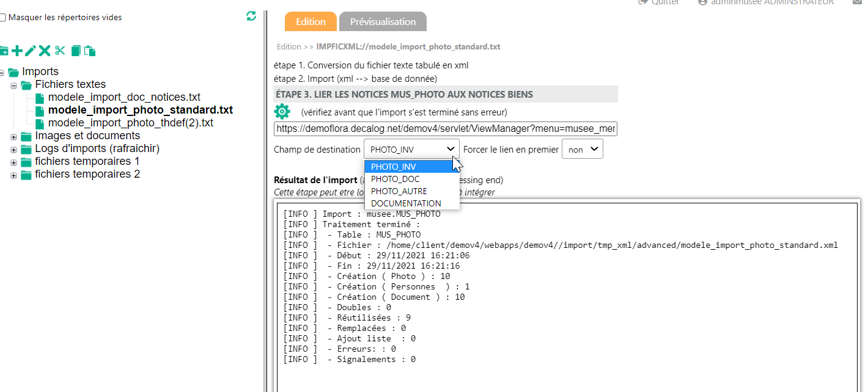Screen dimensions: 868x392
Task: Switch to the Edition tab
Action: click(x=311, y=21)
